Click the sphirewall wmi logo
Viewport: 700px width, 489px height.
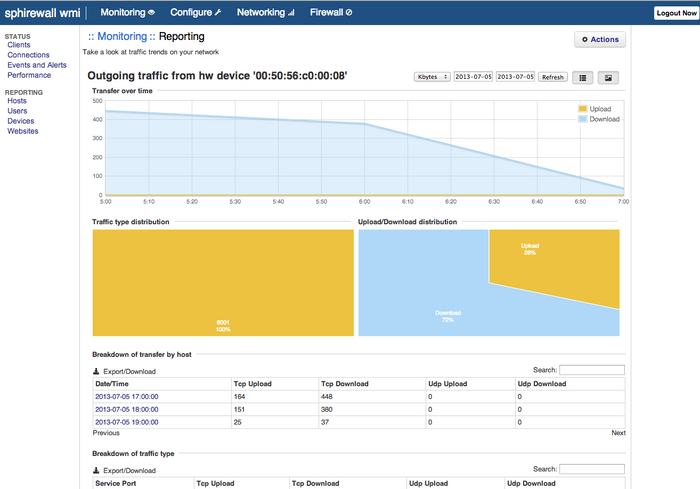click(x=42, y=13)
